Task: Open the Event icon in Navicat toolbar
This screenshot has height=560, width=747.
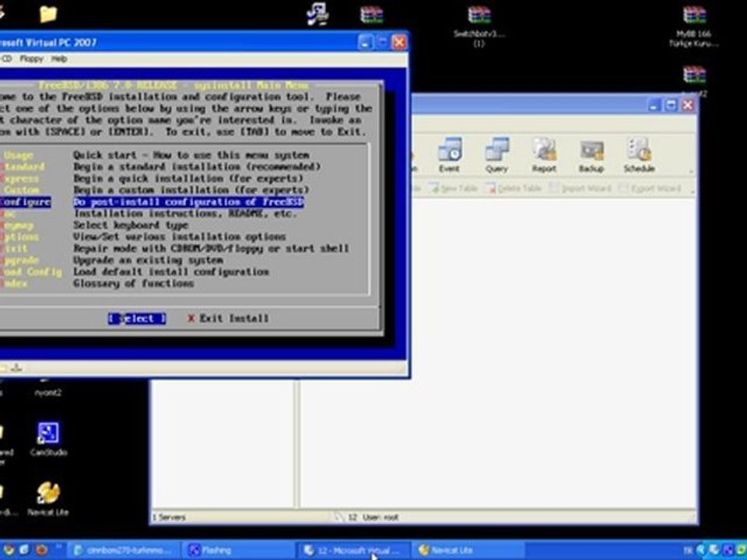Action: click(x=449, y=156)
